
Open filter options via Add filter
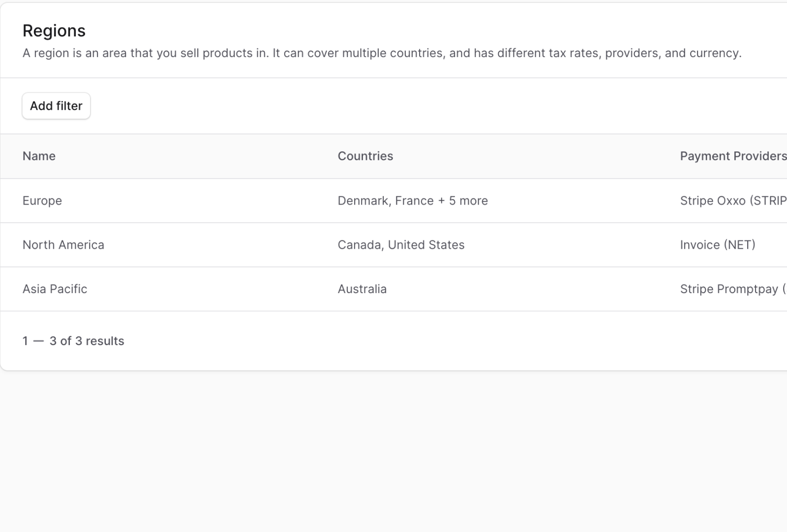click(56, 106)
